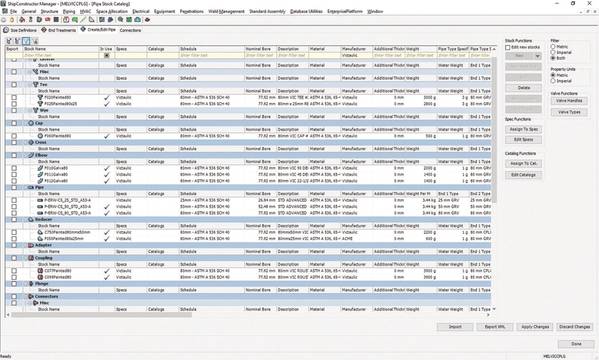Switch to the Connections tab
This screenshot has height=360, width=599.
(130, 30)
